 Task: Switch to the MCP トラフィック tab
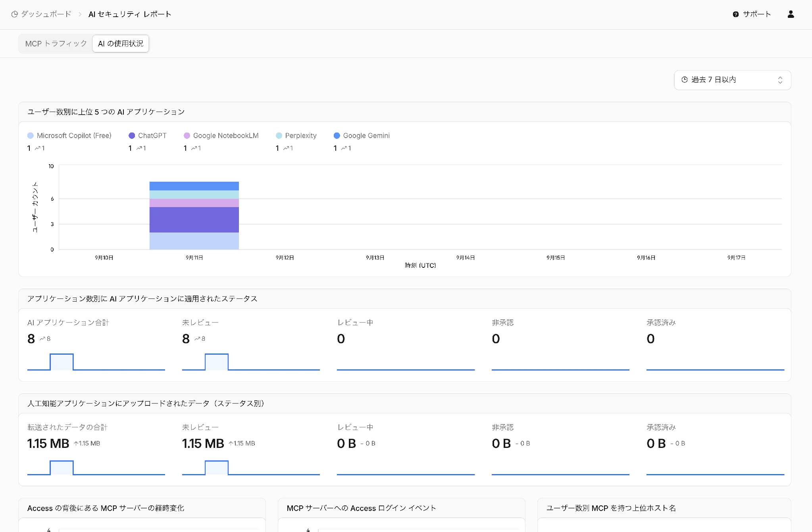pyautogui.click(x=56, y=44)
